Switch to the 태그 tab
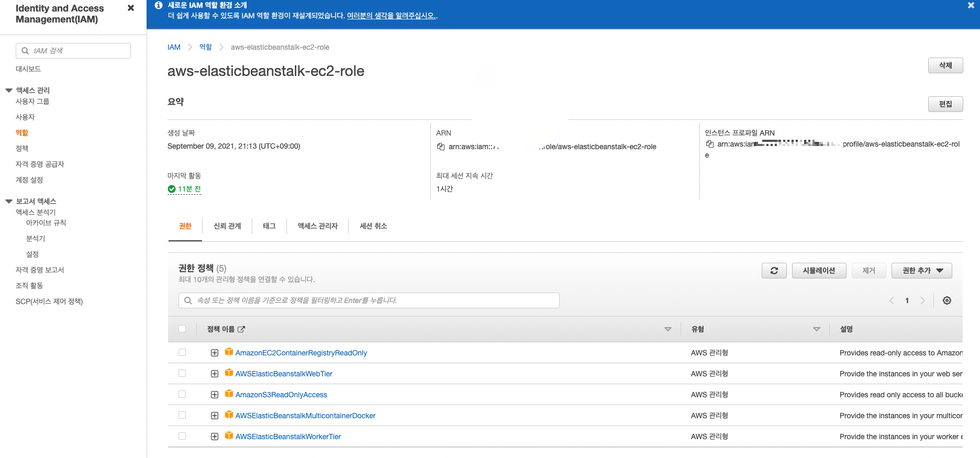 pyautogui.click(x=269, y=226)
